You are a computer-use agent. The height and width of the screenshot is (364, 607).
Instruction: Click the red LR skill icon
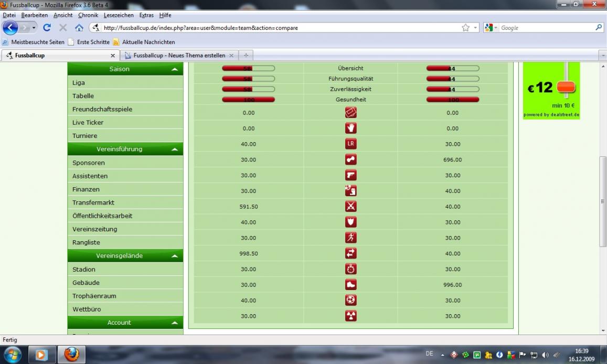point(350,144)
